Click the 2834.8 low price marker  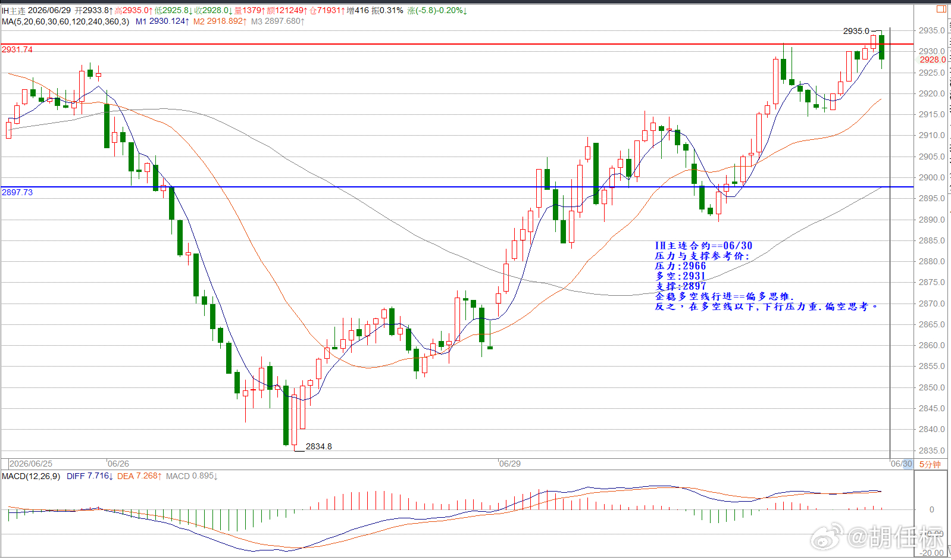pyautogui.click(x=319, y=446)
